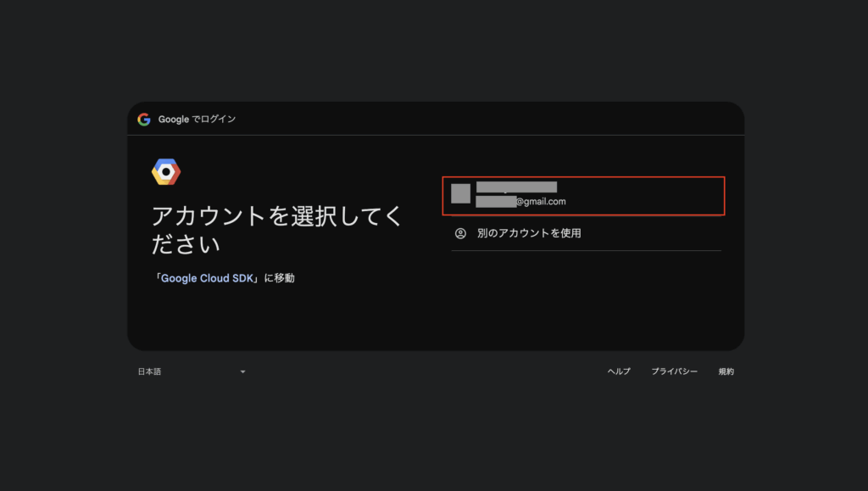Click the "に移動" text after app name
The height and width of the screenshot is (491, 868).
[x=279, y=278]
